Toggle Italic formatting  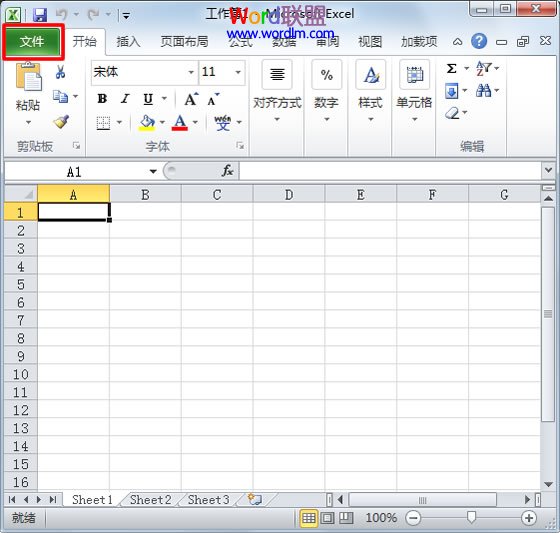tap(125, 99)
